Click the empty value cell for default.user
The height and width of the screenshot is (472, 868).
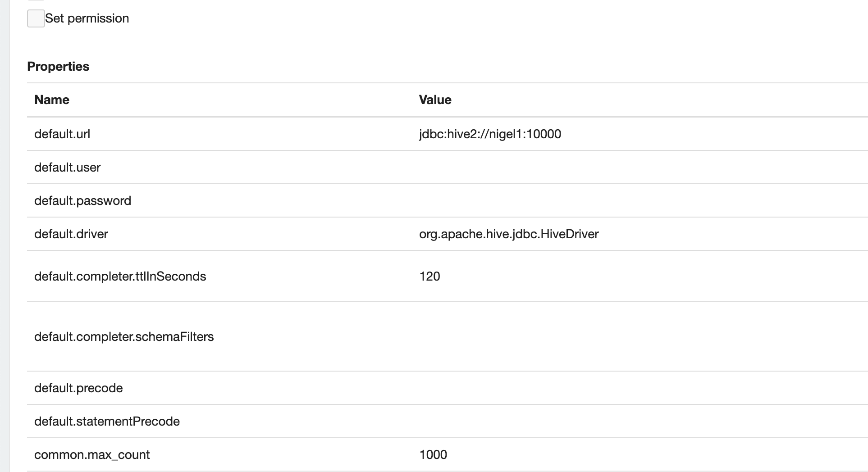[x=640, y=167]
